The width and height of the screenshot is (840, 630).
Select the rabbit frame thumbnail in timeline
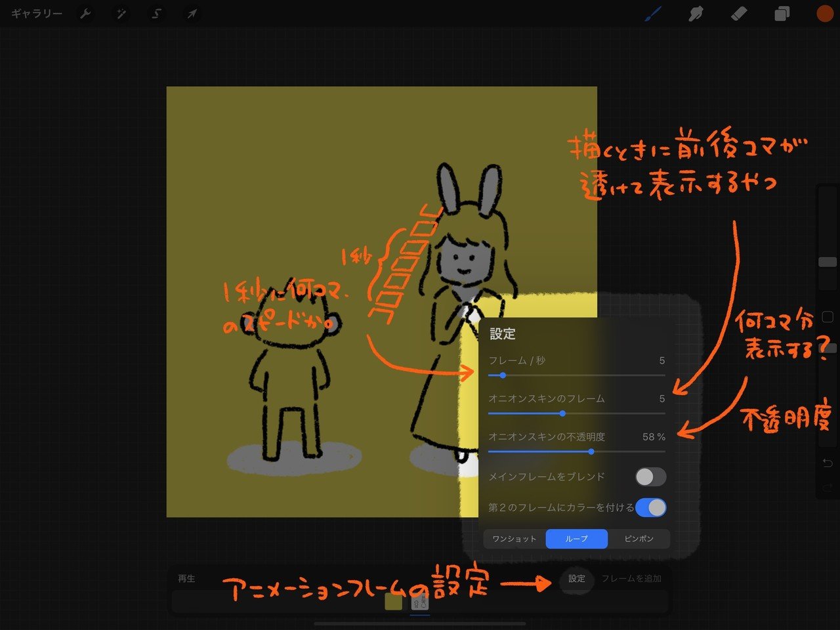point(420,602)
